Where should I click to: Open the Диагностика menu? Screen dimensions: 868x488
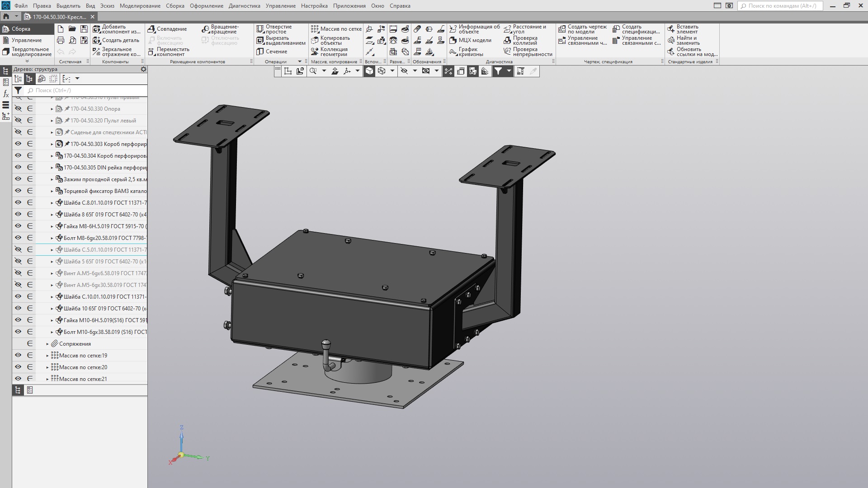pyautogui.click(x=244, y=6)
